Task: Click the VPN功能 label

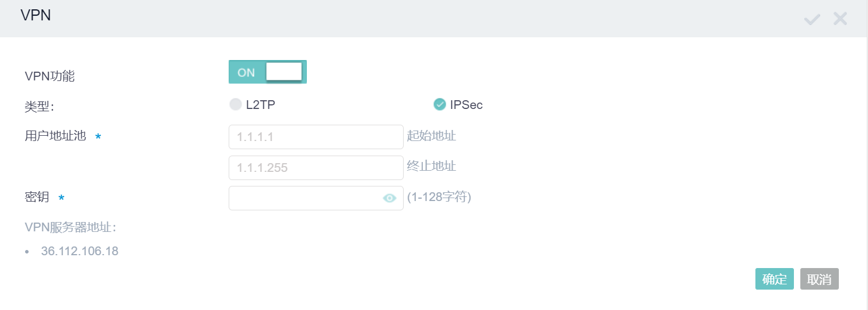Action: [x=50, y=76]
